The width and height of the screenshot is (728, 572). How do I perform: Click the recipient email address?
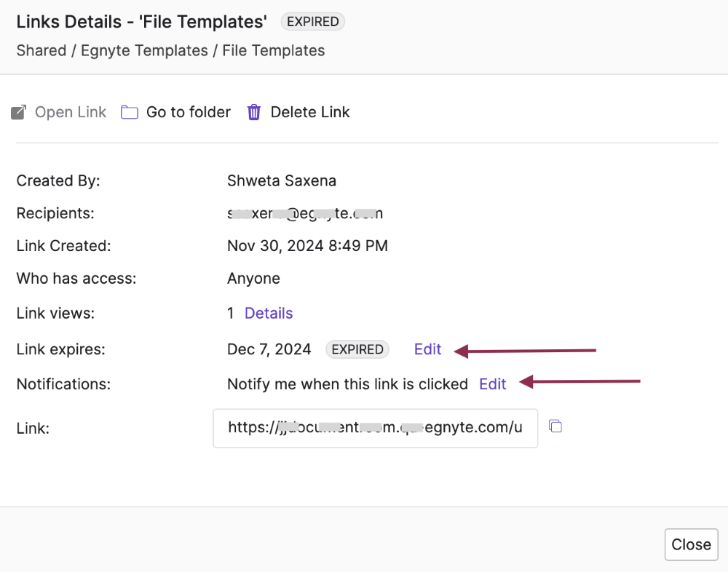coord(305,214)
